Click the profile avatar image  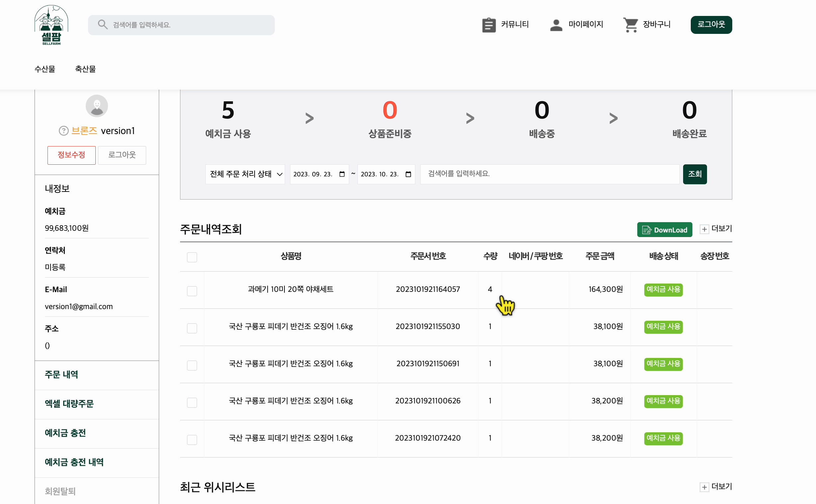pos(97,106)
